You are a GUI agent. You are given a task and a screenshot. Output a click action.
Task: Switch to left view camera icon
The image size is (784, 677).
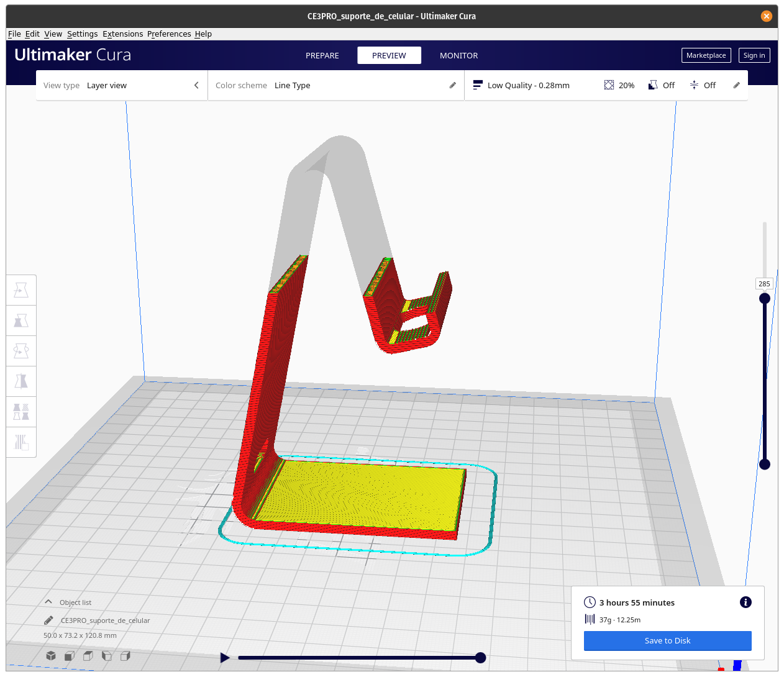107,656
